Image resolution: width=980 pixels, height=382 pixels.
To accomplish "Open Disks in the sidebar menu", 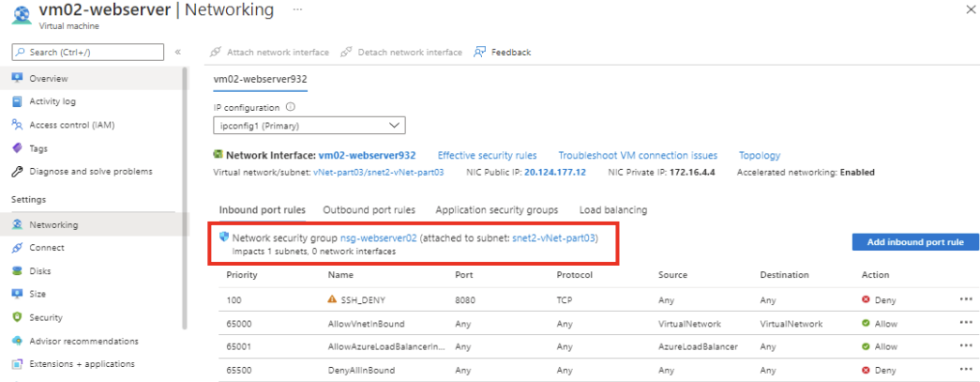I will (40, 270).
